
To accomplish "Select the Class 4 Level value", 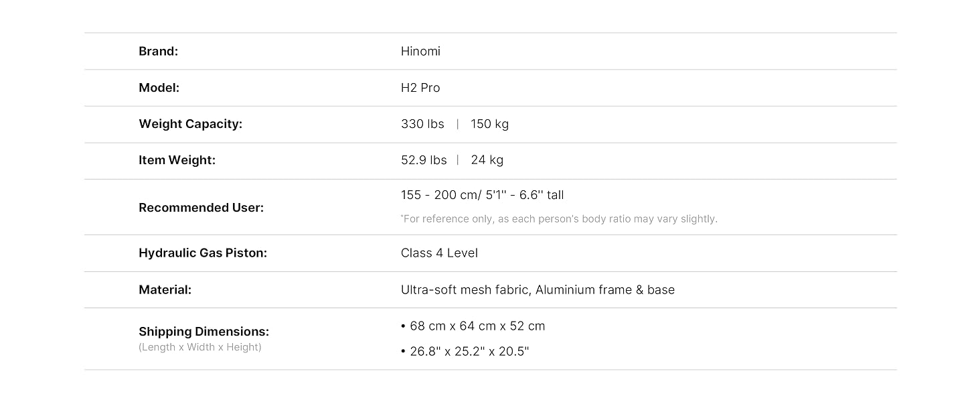I will 439,253.
